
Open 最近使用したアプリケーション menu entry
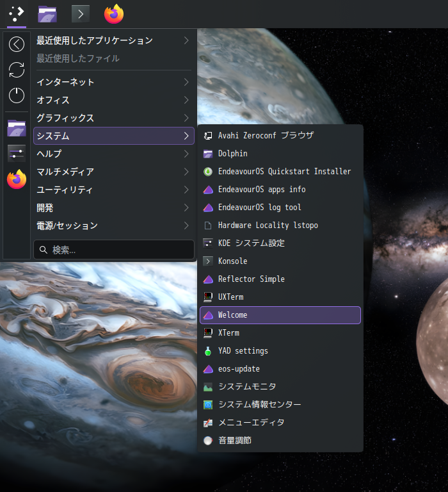114,40
